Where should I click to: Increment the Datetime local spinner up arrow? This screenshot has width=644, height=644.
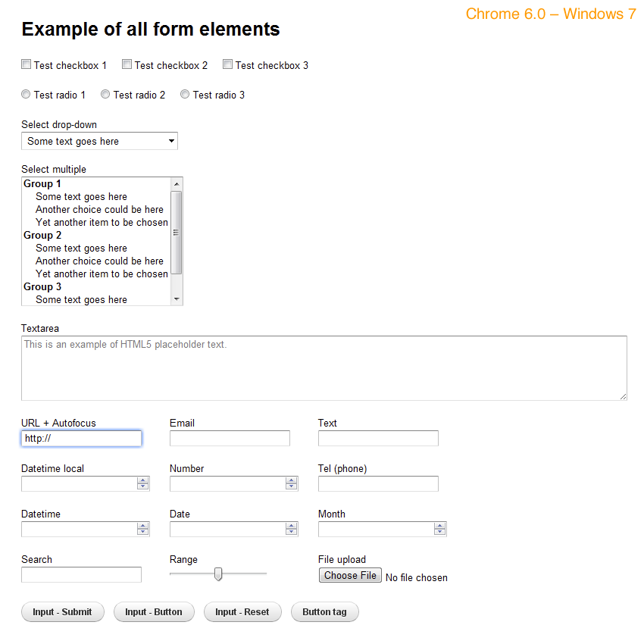[142, 480]
